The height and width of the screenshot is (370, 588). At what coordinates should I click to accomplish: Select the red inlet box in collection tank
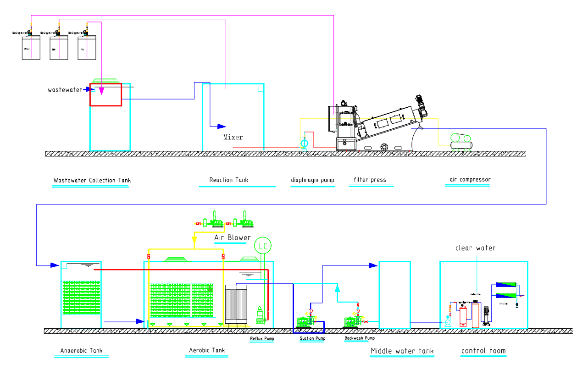click(x=105, y=95)
